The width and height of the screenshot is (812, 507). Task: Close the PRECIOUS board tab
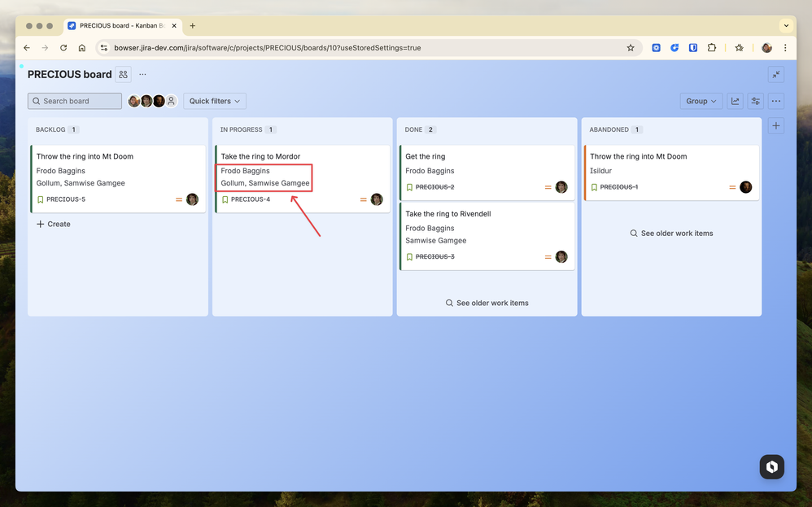click(x=174, y=25)
